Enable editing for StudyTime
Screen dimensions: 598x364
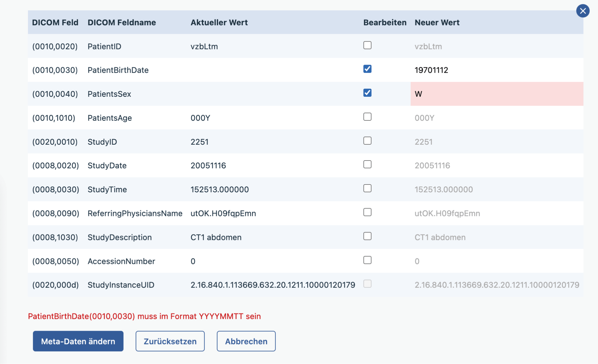coord(368,189)
